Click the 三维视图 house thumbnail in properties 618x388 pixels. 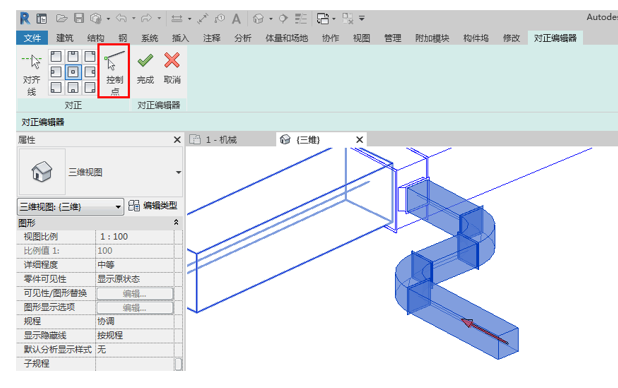coord(42,172)
